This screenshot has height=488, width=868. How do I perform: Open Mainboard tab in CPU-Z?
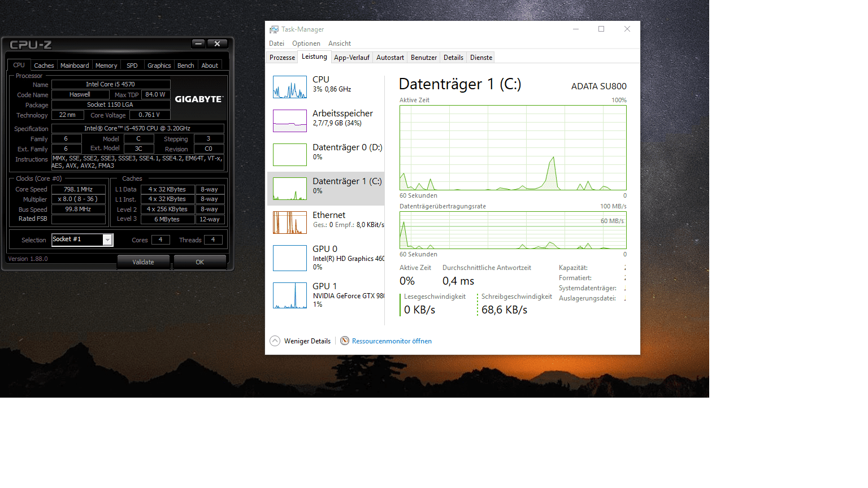pyautogui.click(x=75, y=66)
